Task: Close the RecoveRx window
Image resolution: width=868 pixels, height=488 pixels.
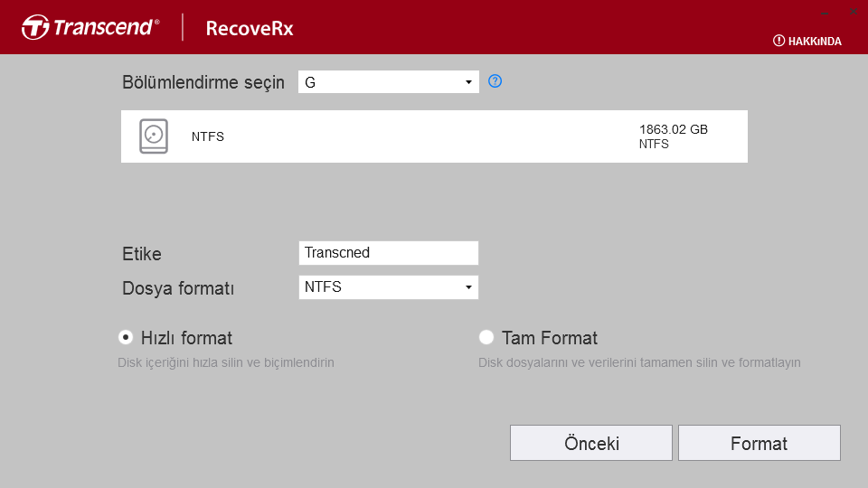Action: click(853, 12)
